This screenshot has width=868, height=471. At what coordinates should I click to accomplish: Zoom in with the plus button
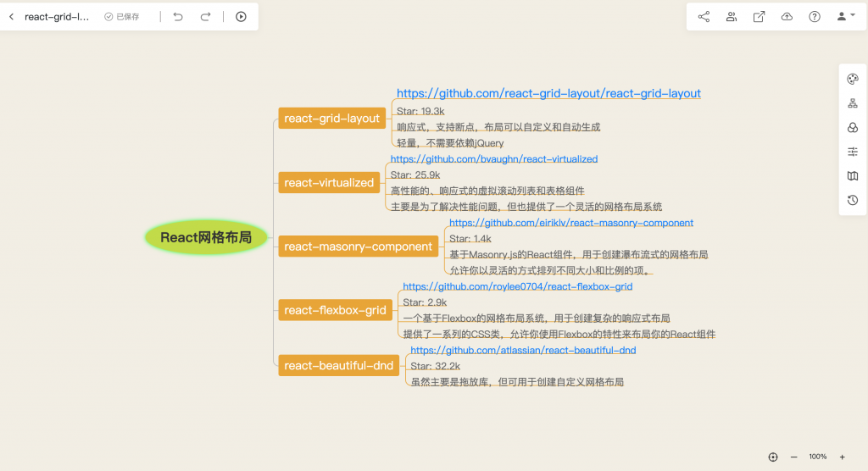(x=842, y=457)
